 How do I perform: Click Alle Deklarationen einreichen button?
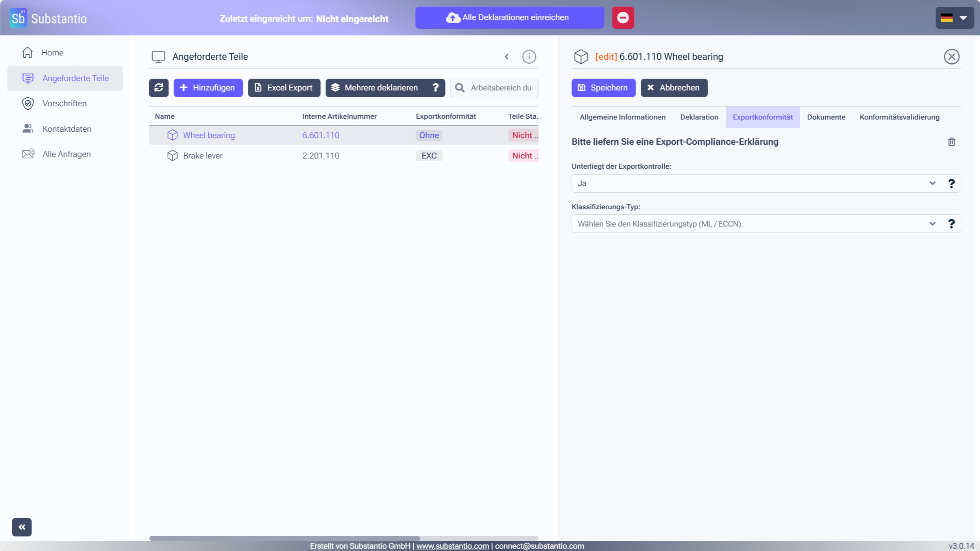(509, 18)
